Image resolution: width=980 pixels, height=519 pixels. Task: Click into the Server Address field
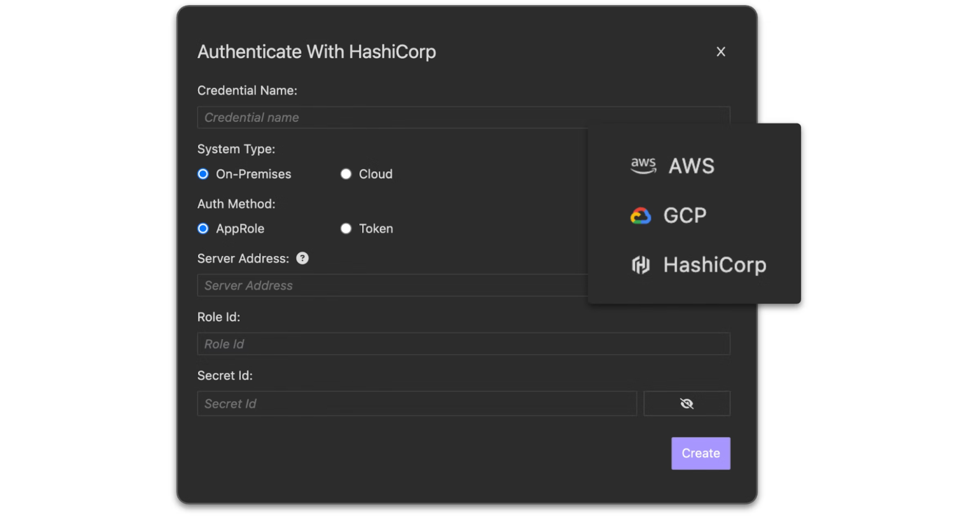pyautogui.click(x=390, y=285)
